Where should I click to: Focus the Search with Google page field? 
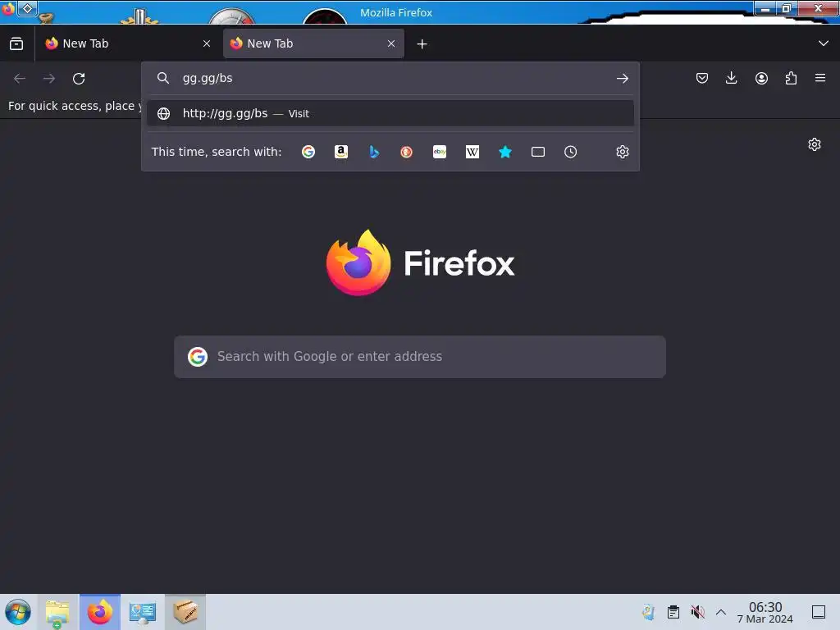[420, 357]
